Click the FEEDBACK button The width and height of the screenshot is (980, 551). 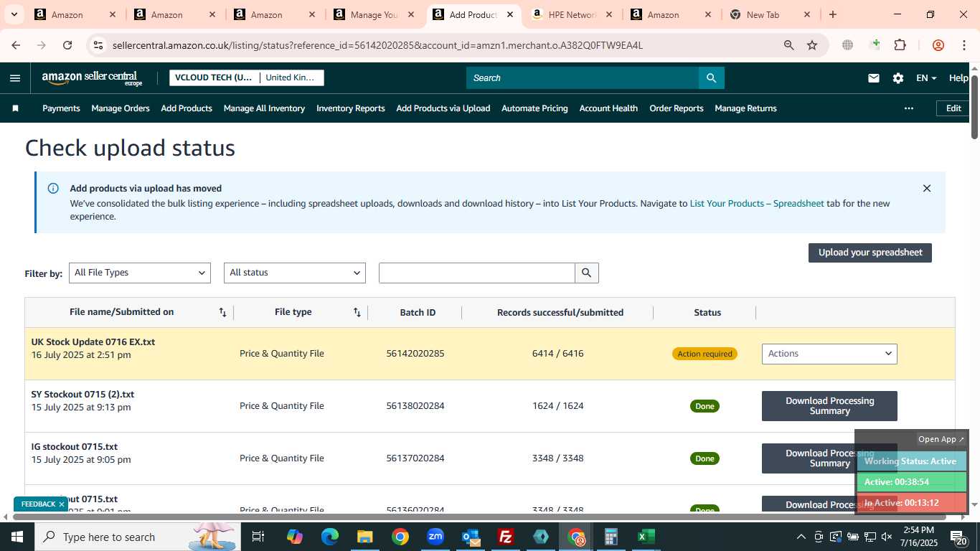click(x=41, y=504)
